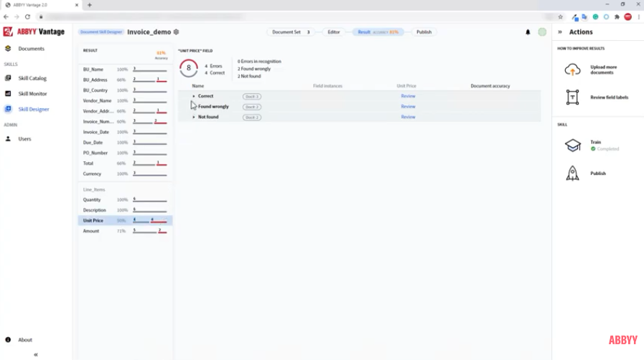
Task: Open settings gear next to Invoice_demo
Action: point(176,32)
